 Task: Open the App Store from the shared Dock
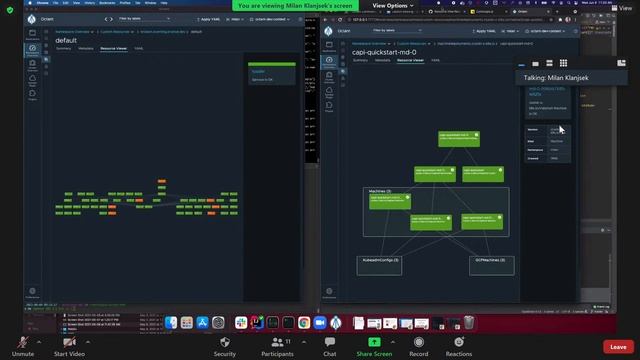202,323
